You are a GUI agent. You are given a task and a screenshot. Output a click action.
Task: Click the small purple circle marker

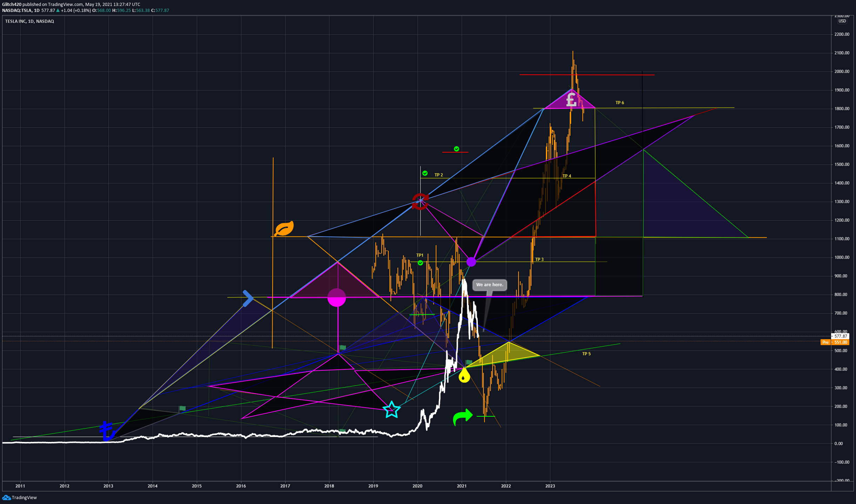pyautogui.click(x=471, y=262)
